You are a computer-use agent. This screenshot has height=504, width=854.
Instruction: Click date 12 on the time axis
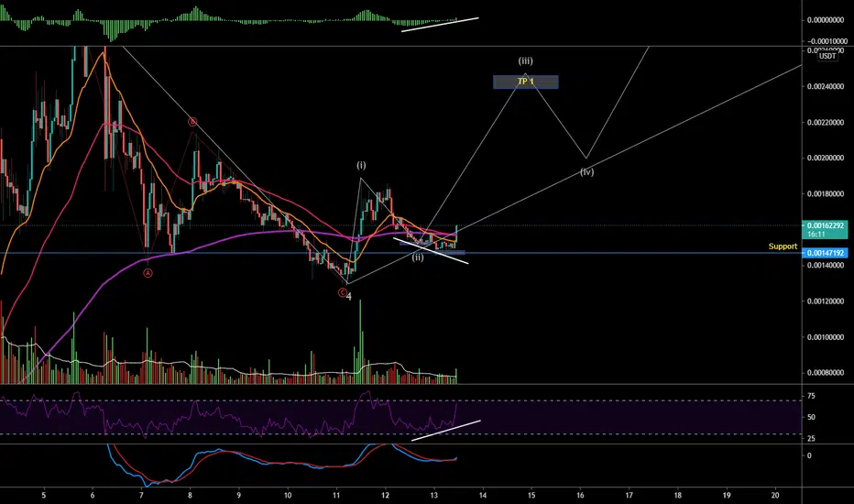(x=385, y=495)
